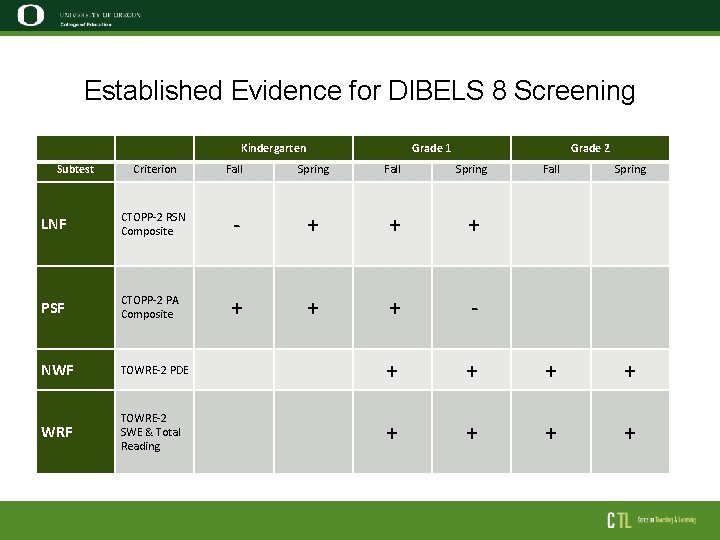
Task: Click the slide title 'Established Evidence for DIBELS 8 Screening'
Action: (360, 90)
